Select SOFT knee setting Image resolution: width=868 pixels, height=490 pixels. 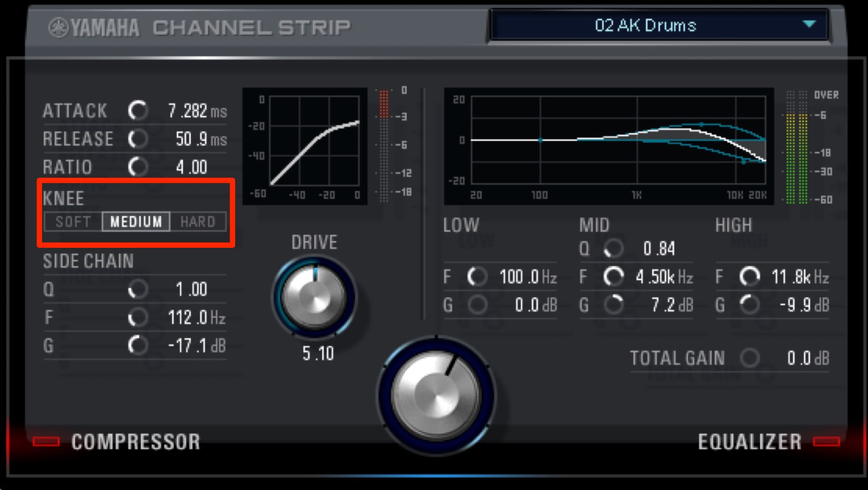pyautogui.click(x=73, y=222)
